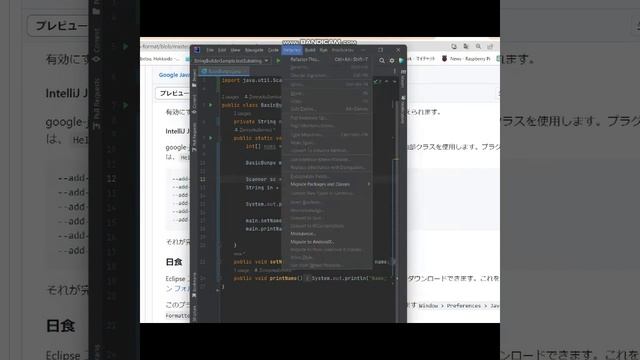Click the colorful plugin icon beside gear
The height and width of the screenshot is (360, 640).
click(x=401, y=60)
